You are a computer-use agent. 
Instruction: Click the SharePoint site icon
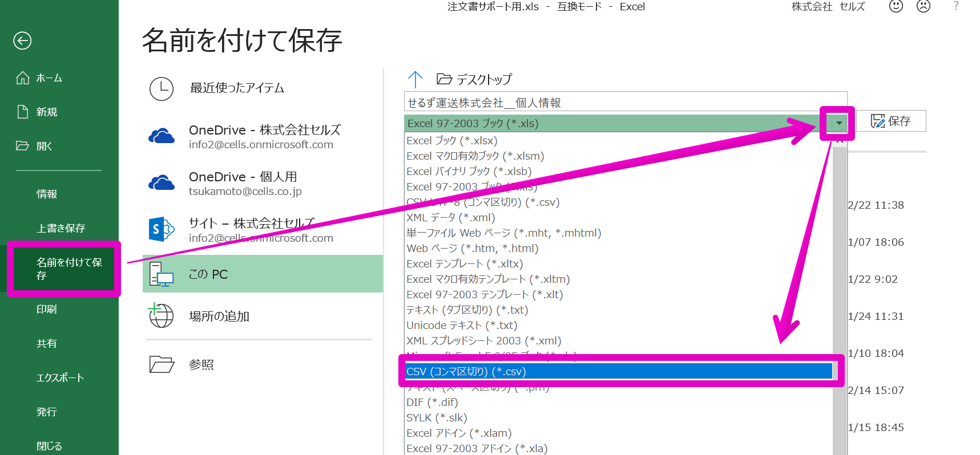[x=162, y=229]
